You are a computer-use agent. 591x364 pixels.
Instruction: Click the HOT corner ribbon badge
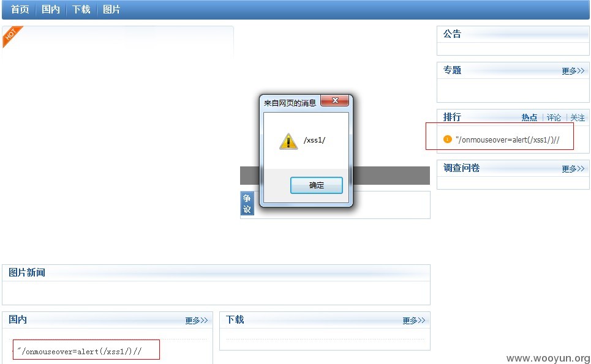point(11,35)
